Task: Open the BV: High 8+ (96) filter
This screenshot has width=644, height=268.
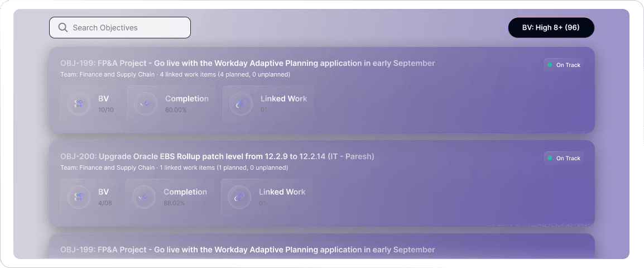Action: 551,27
